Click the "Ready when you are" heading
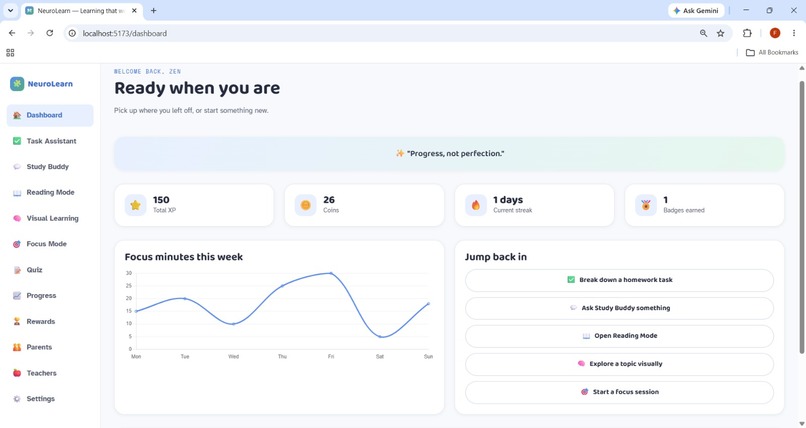This screenshot has height=428, width=806. pos(197,88)
